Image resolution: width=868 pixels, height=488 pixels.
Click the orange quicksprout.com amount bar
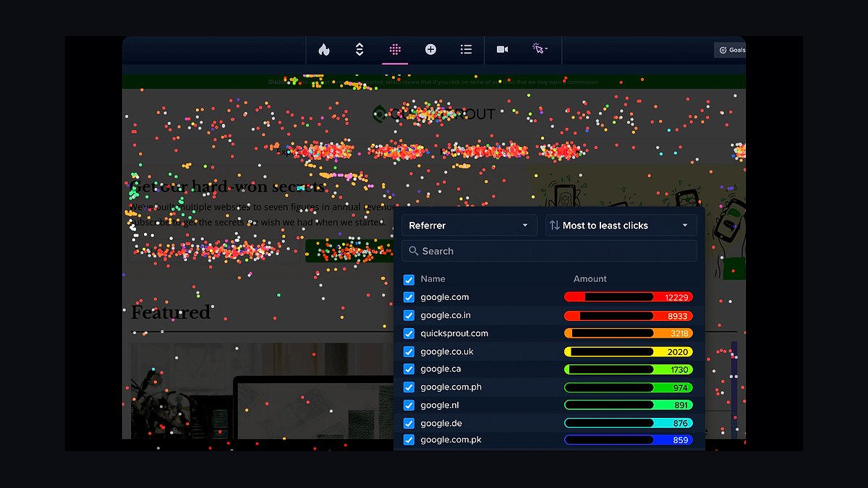click(x=628, y=333)
